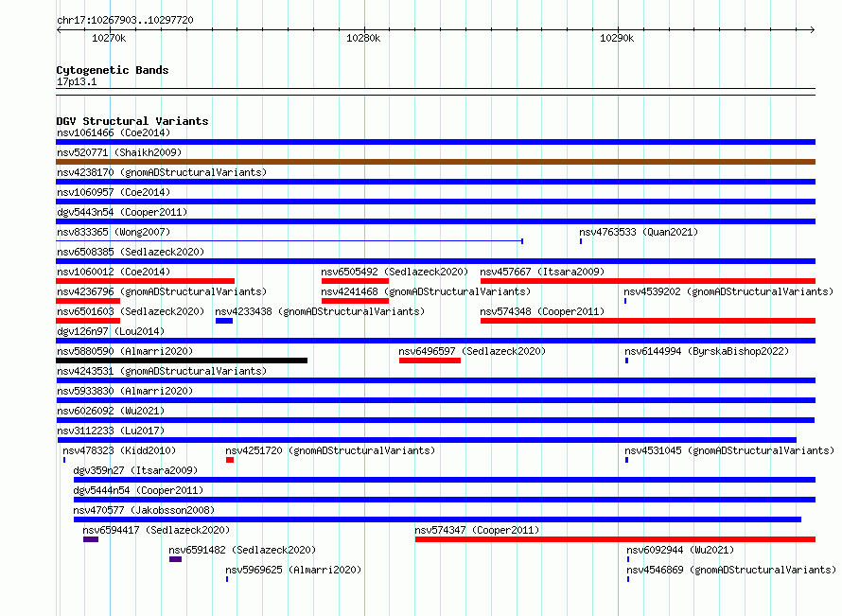This screenshot has width=842, height=616.
Task: Open nsv4236796 gnomADStructuralVariants label
Action: pyautogui.click(x=162, y=291)
